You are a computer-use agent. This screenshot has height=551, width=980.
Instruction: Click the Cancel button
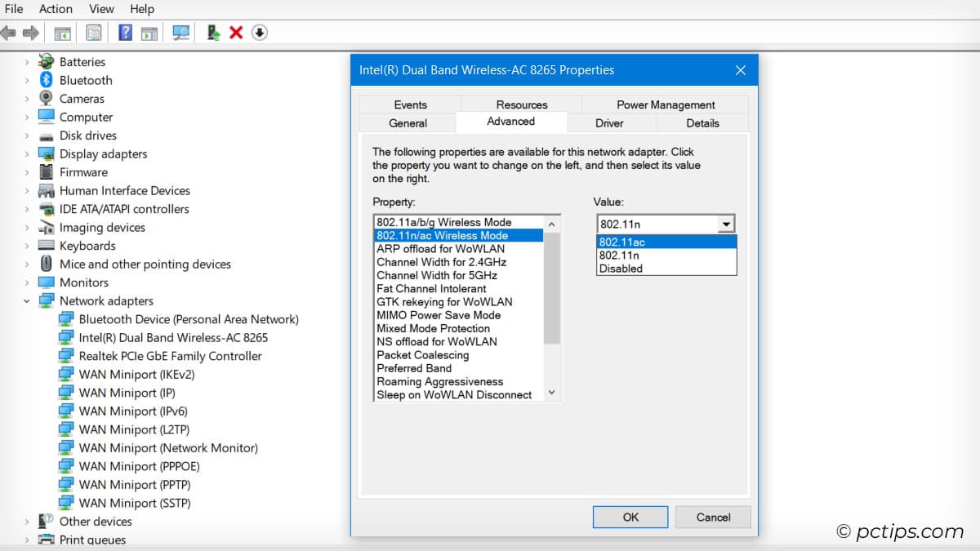(713, 517)
